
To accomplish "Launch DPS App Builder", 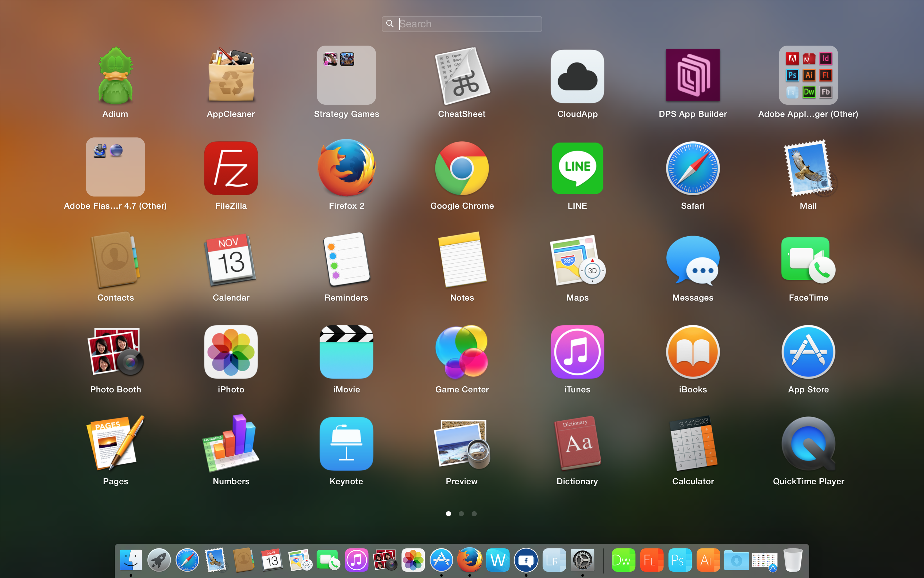I will [693, 75].
